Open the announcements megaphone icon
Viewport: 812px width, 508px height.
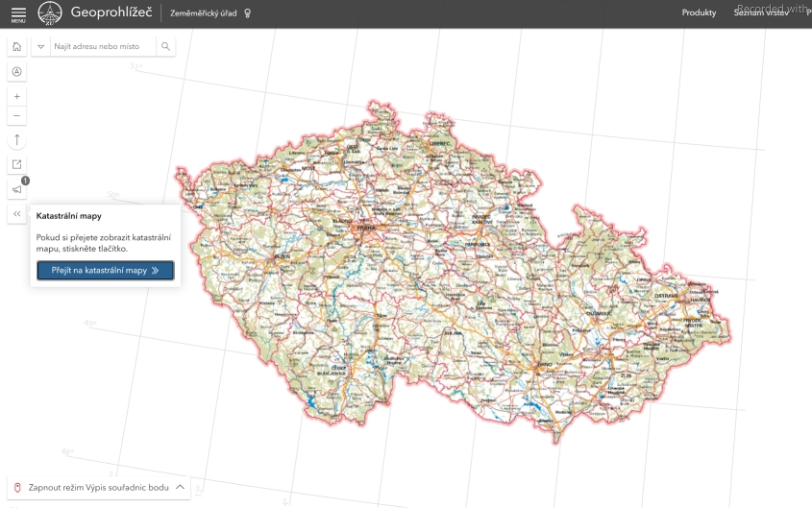coord(17,190)
